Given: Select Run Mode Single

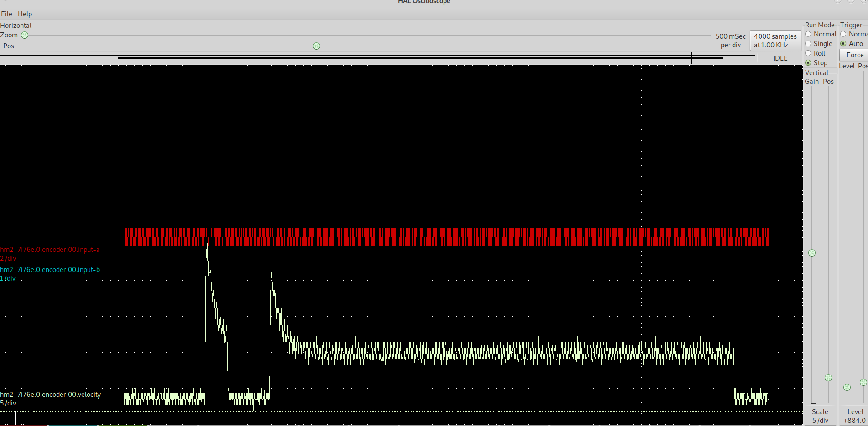Looking at the screenshot, I should [818, 44].
